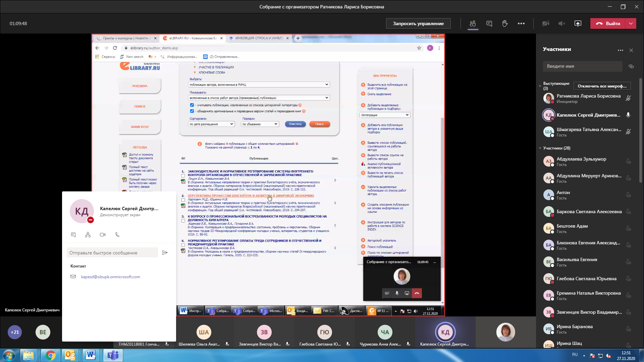Click the Выйти leave button
The image size is (644, 362).
[608, 23]
